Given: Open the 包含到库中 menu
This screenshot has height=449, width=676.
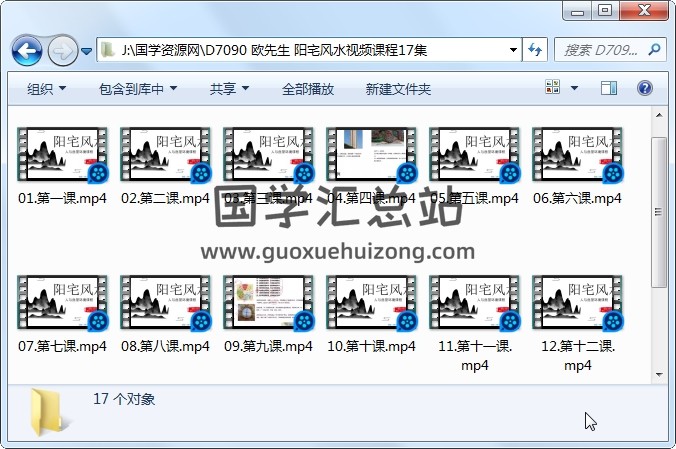Looking at the screenshot, I should click(138, 89).
